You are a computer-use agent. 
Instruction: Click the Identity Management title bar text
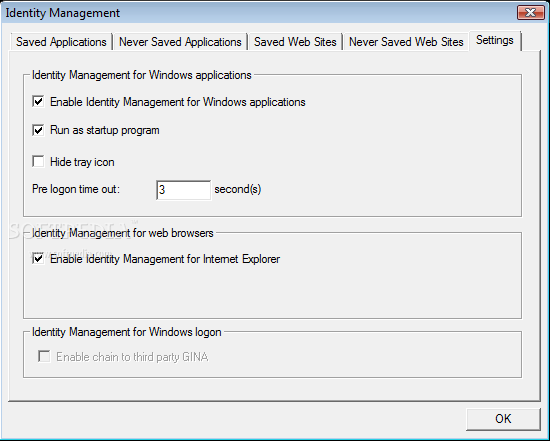point(63,13)
